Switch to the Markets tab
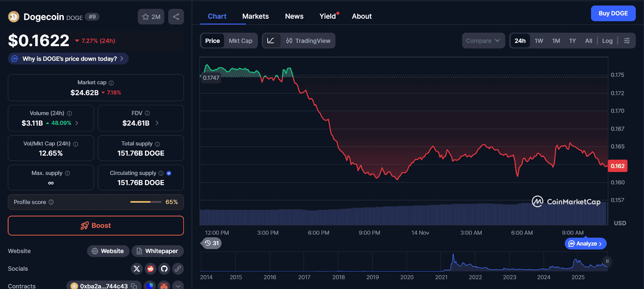Screen dimensions: 644x289 click(255, 16)
